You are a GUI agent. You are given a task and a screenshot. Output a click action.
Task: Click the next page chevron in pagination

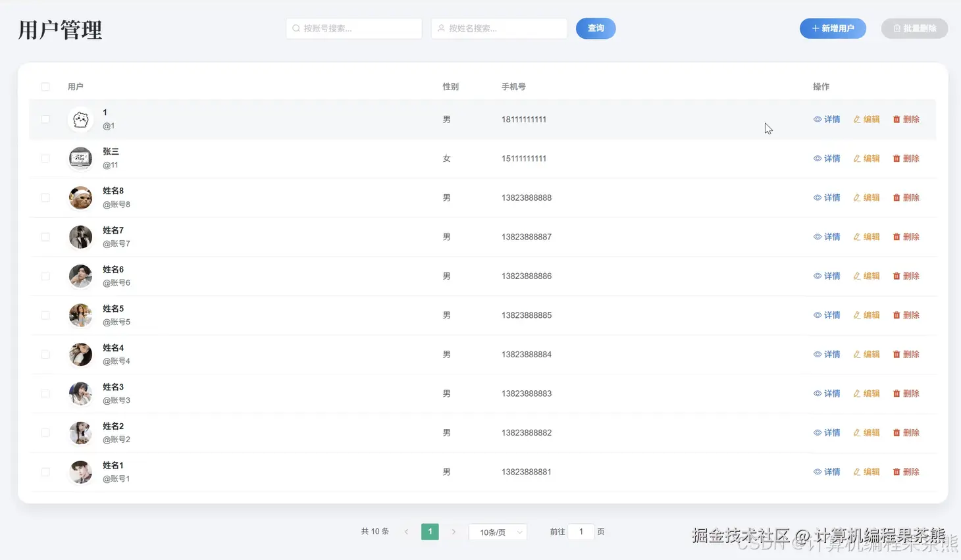click(454, 532)
